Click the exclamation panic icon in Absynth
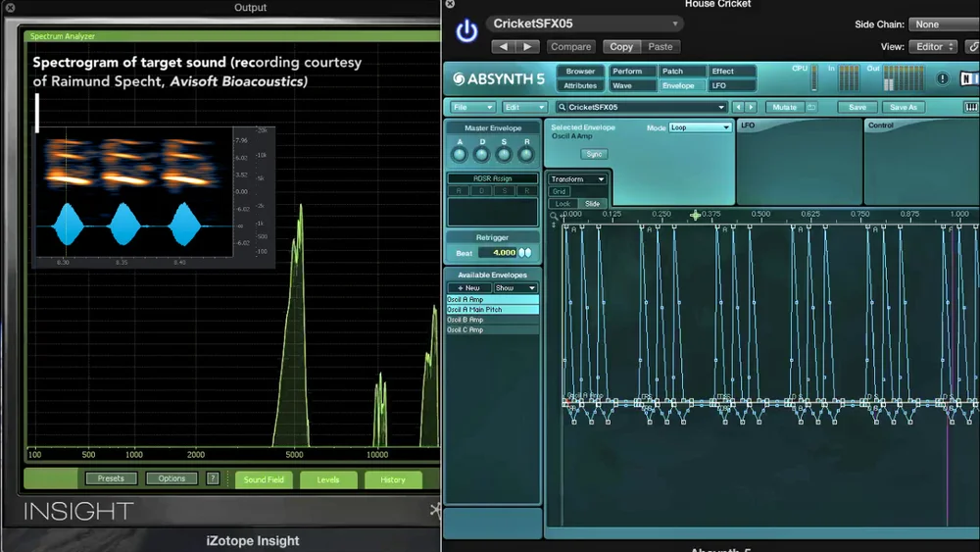The height and width of the screenshot is (552, 980). click(943, 78)
